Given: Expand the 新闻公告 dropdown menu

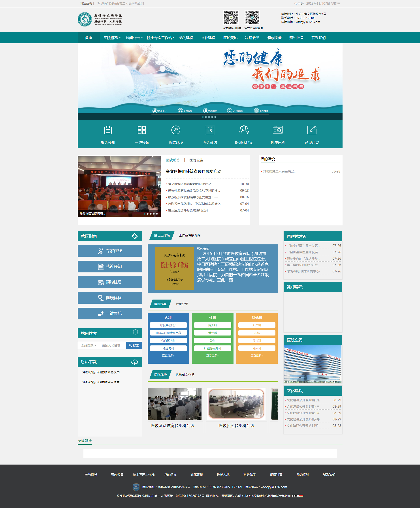Looking at the screenshot, I should (134, 38).
